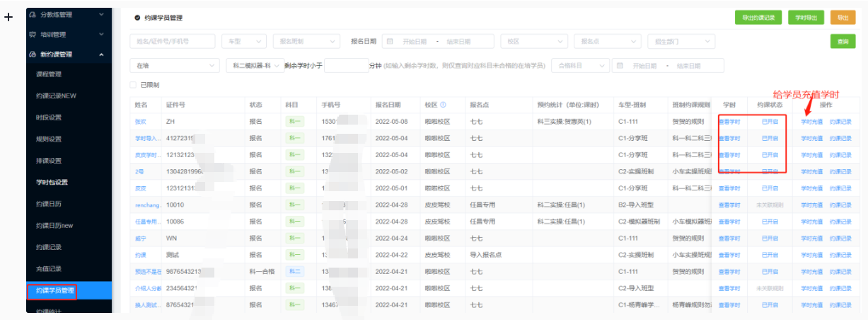The width and height of the screenshot is (868, 320).
Task: Select 学时包设置 in the sidebar
Action: [x=52, y=182]
